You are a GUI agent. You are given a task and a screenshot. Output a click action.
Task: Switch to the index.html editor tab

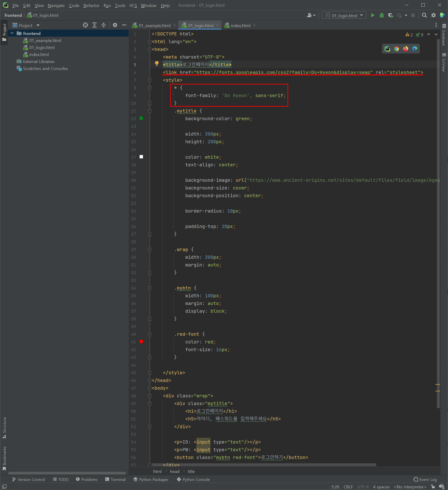tap(240, 26)
